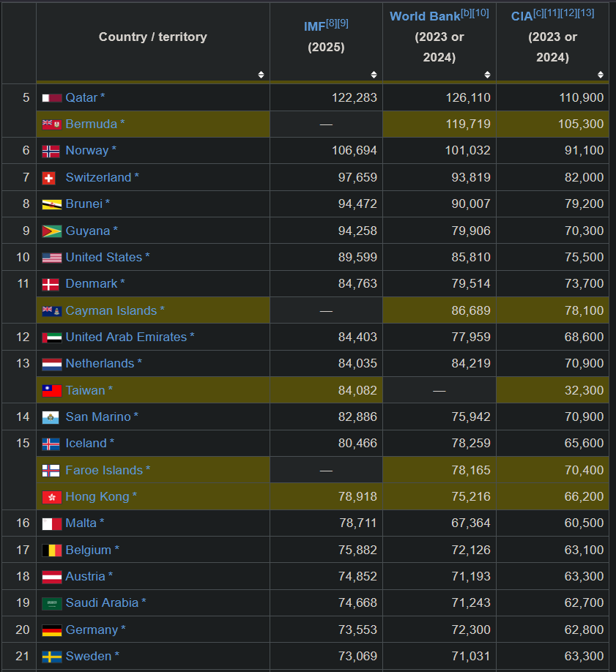Viewport: 616px width, 672px height.
Task: Open the Switzerland country link
Action: coord(98,177)
